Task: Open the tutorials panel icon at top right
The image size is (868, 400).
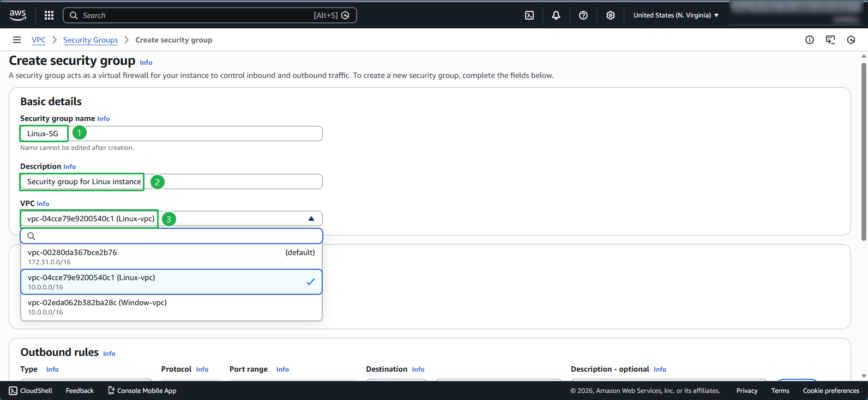Action: (830, 40)
